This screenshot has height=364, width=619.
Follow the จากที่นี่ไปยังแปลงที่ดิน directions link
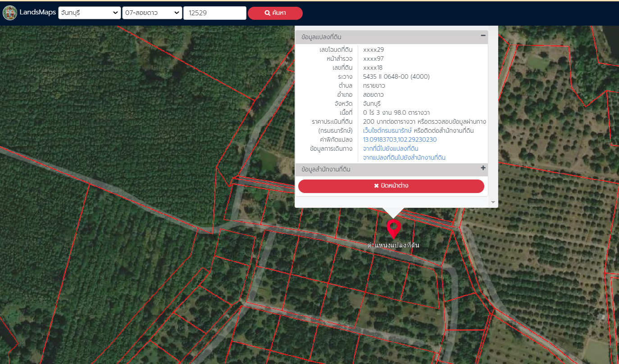[391, 148]
